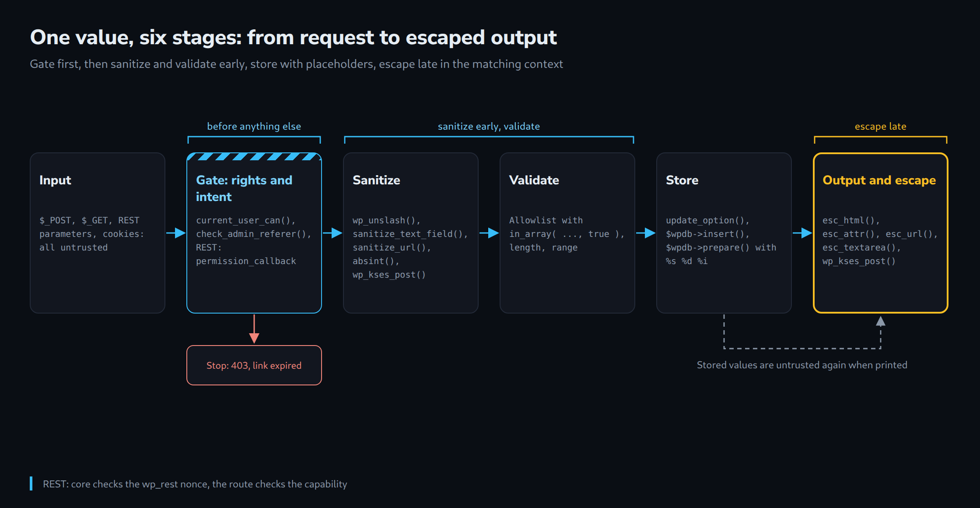Screen dimensions: 980x508
Task: Click the 'Input' heading
Action: click(55, 180)
